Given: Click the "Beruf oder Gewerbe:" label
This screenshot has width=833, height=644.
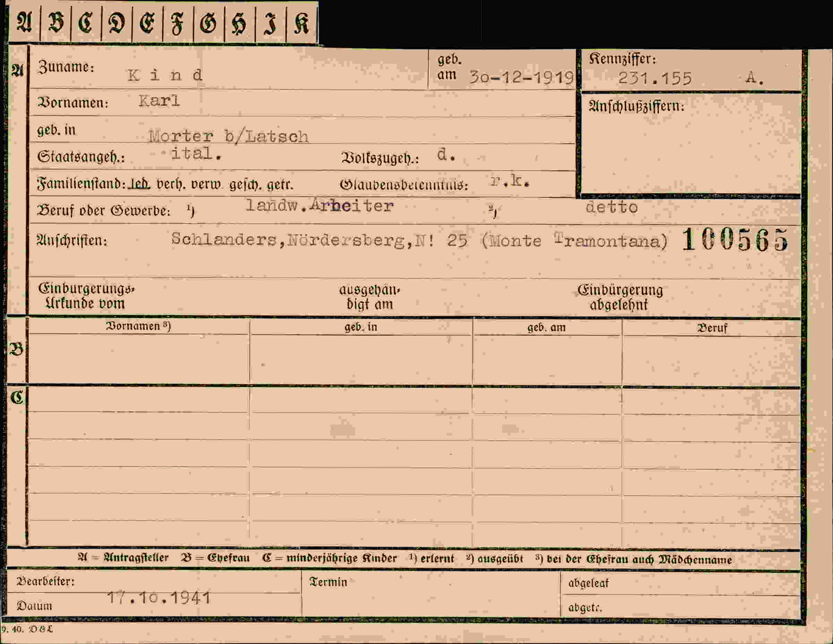Looking at the screenshot, I should [103, 211].
